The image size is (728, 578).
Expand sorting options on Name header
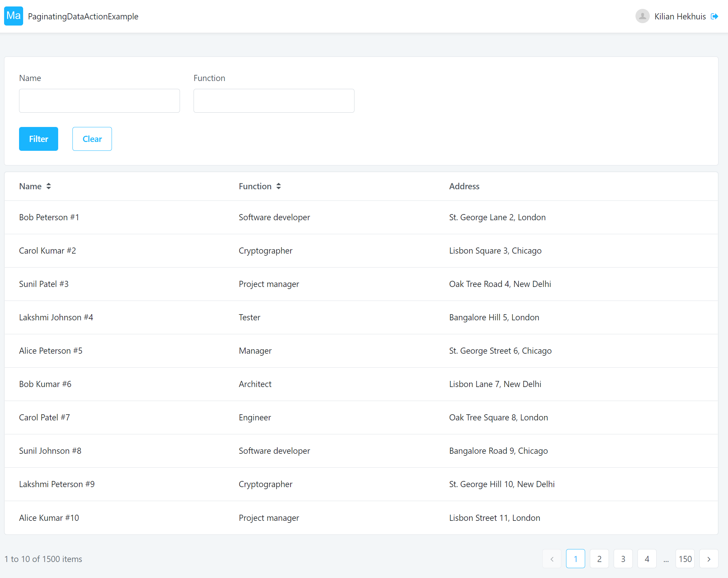tap(49, 186)
